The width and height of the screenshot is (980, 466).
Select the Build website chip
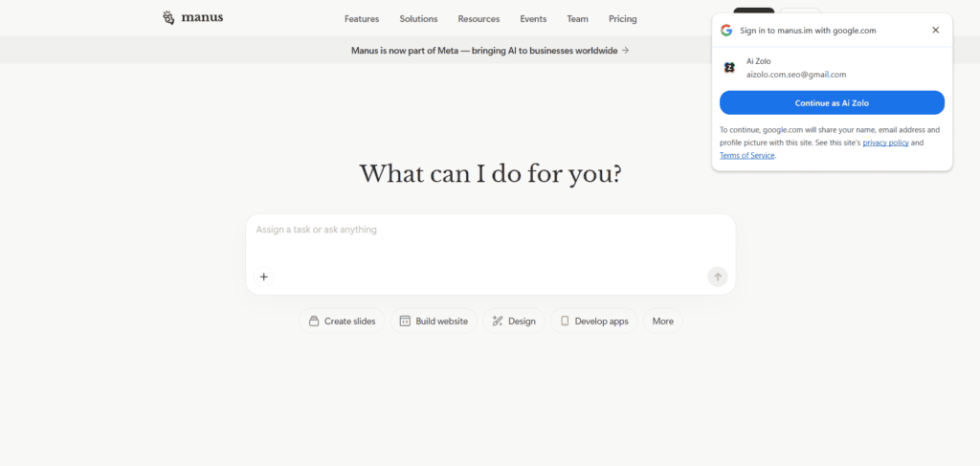coord(434,322)
